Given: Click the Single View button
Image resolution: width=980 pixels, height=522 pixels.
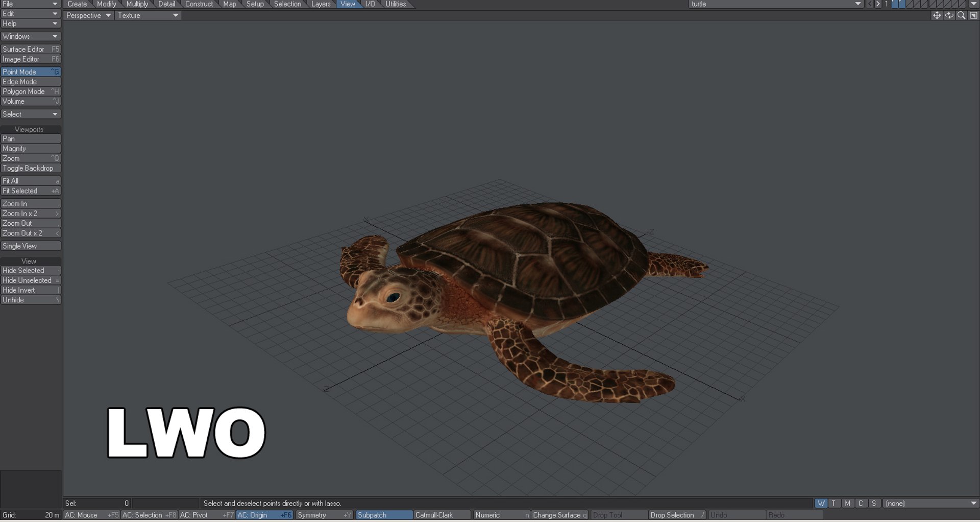Looking at the screenshot, I should click(31, 246).
